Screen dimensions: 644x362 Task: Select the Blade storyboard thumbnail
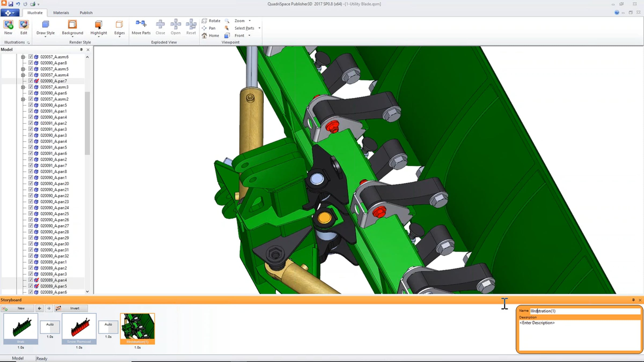pyautogui.click(x=21, y=329)
